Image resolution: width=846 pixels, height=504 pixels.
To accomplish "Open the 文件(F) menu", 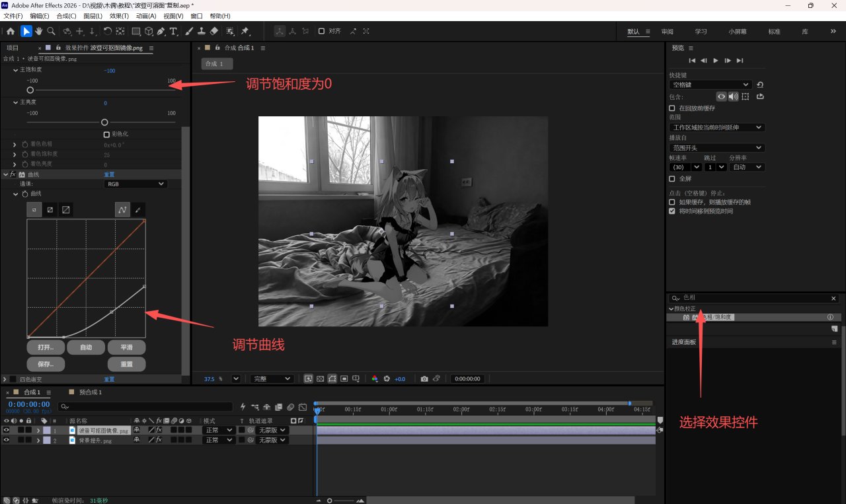I will pos(13,16).
